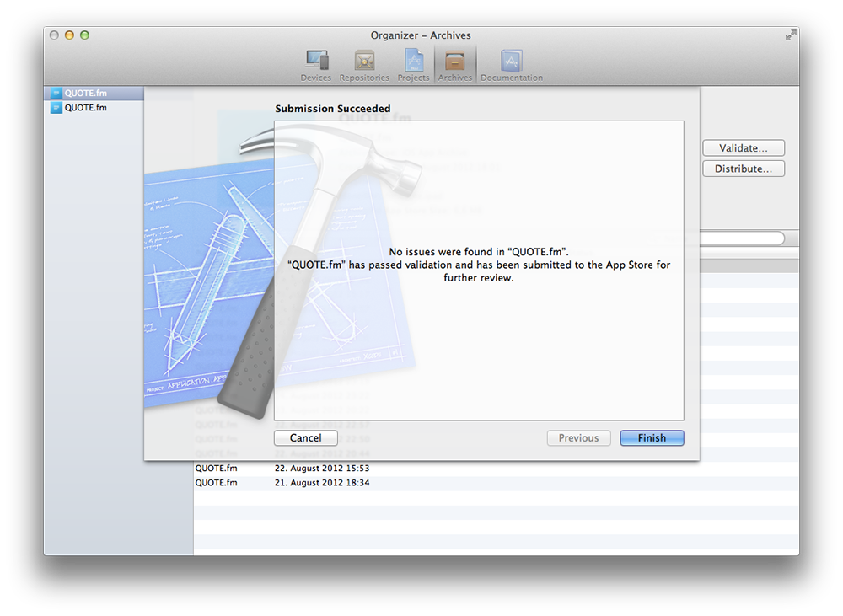Open the Distribute dialog
The width and height of the screenshot is (843, 616).
coord(744,168)
